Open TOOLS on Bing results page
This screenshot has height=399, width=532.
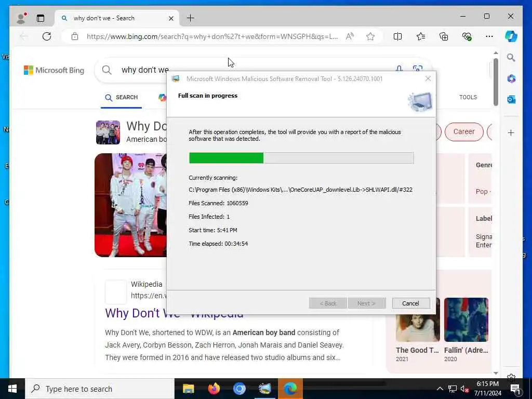(468, 97)
